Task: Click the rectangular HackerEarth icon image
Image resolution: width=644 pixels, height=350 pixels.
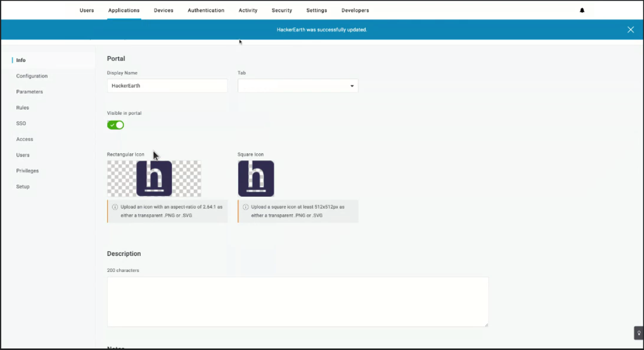Action: pyautogui.click(x=154, y=178)
